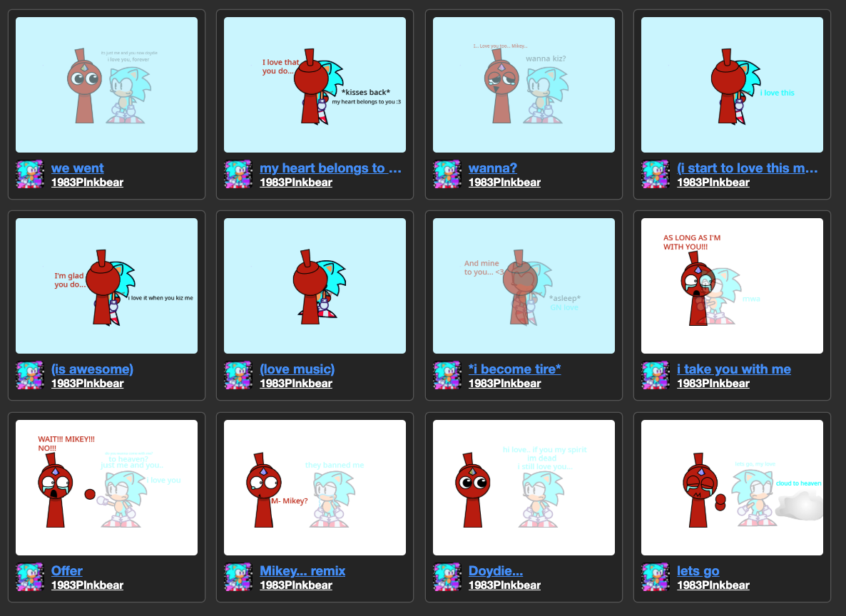Open the 'lets go' project thumbnail
This screenshot has width=846, height=616.
[732, 488]
